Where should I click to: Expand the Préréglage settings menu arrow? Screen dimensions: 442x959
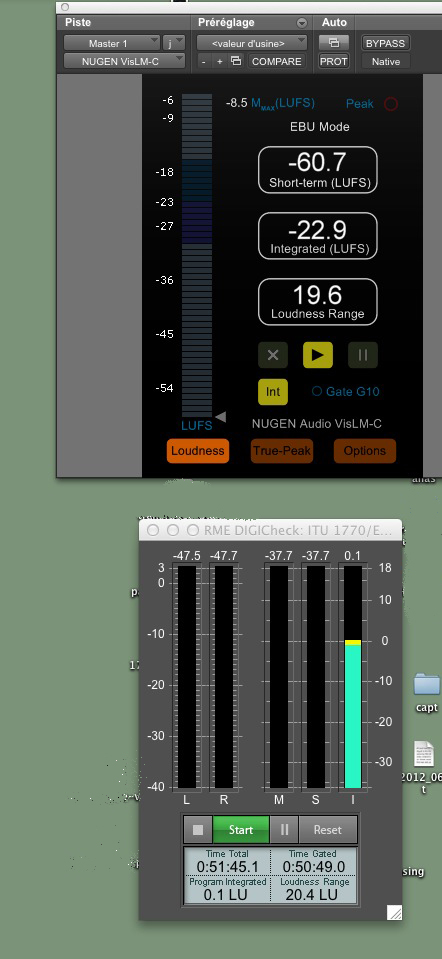click(x=301, y=23)
